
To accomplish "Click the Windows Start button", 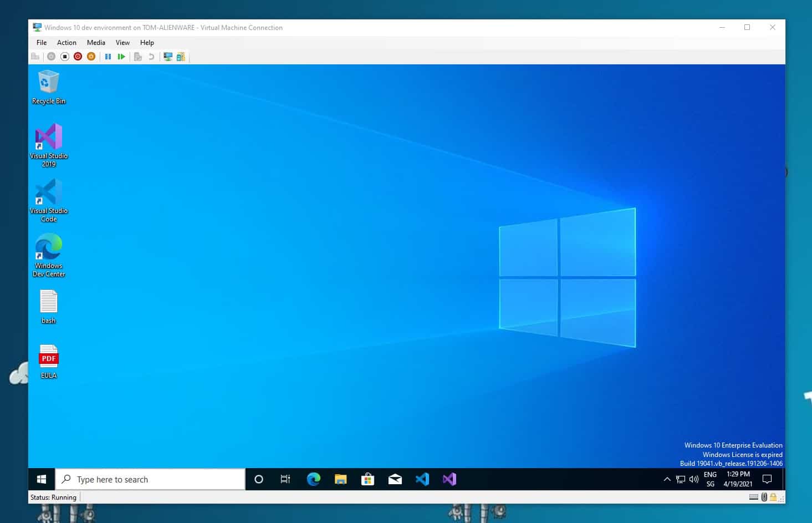I will [x=41, y=479].
